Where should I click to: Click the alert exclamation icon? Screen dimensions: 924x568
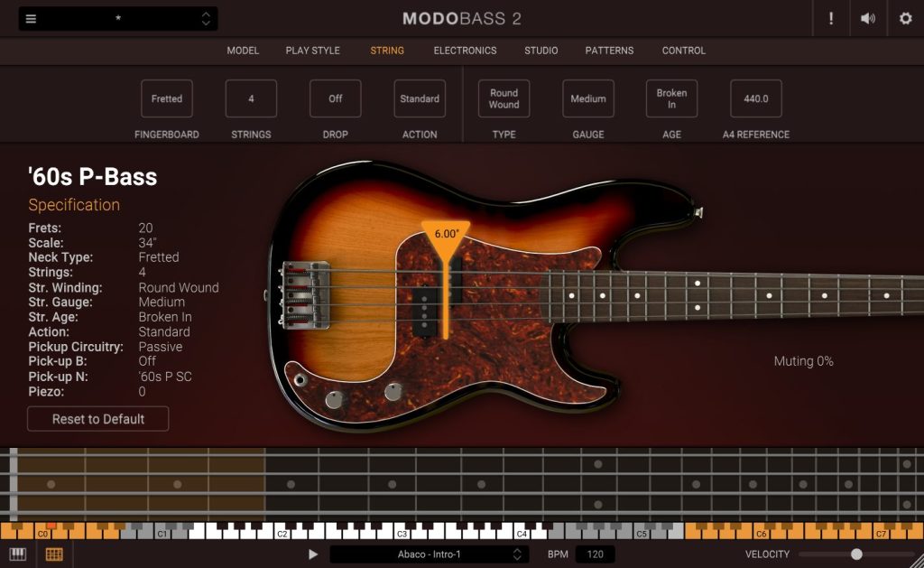pyautogui.click(x=831, y=18)
